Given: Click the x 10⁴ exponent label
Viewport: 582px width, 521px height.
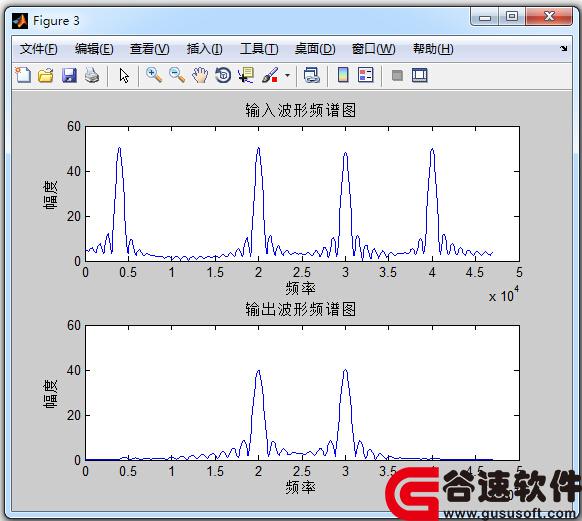Looking at the screenshot, I should tap(504, 295).
